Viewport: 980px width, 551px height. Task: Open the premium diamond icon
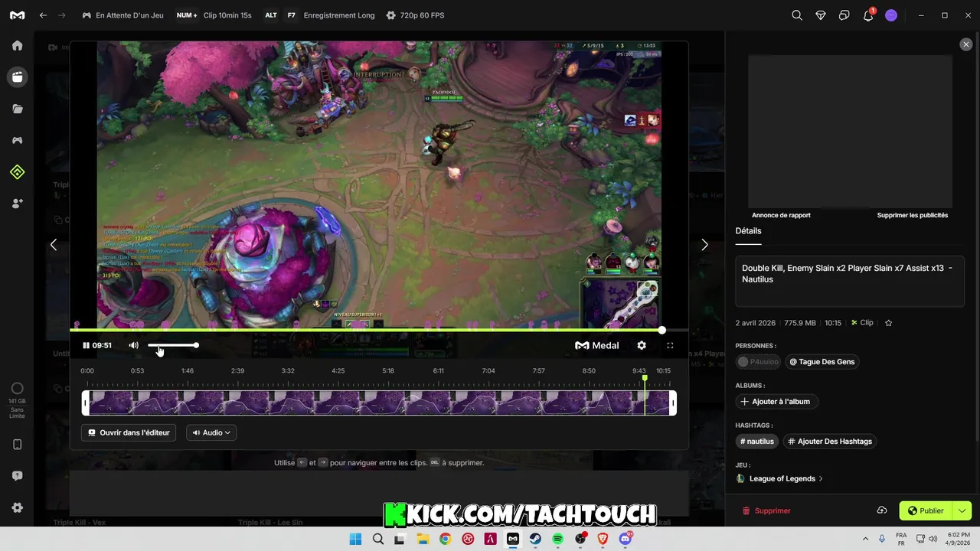click(x=821, y=15)
